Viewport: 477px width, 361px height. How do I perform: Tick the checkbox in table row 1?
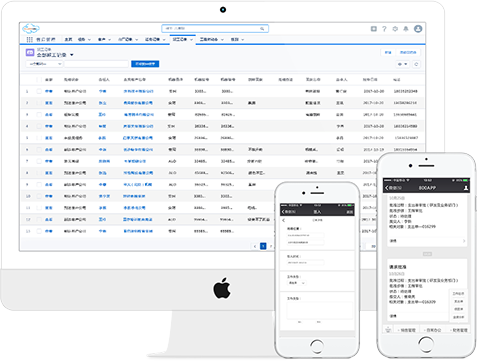pyautogui.click(x=39, y=91)
